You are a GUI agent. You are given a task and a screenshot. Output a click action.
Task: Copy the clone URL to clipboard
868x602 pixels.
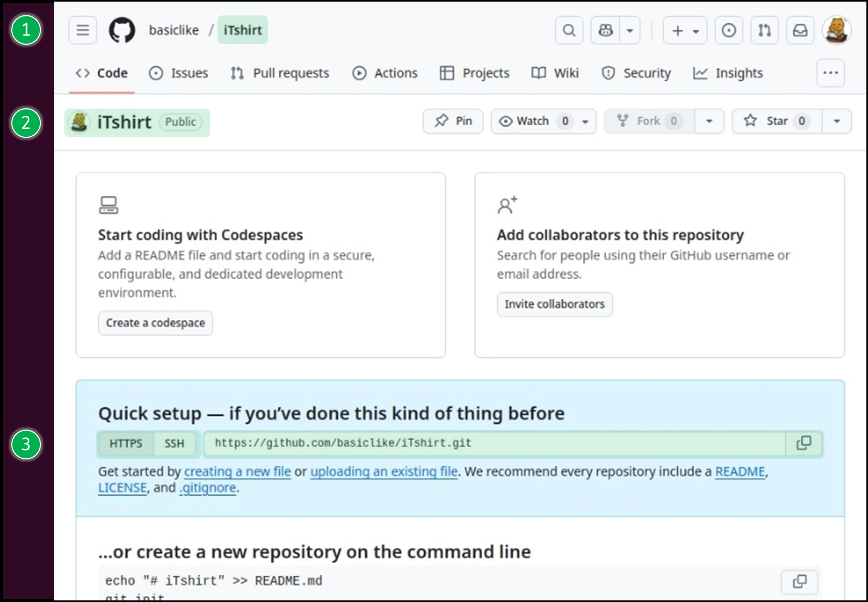804,444
